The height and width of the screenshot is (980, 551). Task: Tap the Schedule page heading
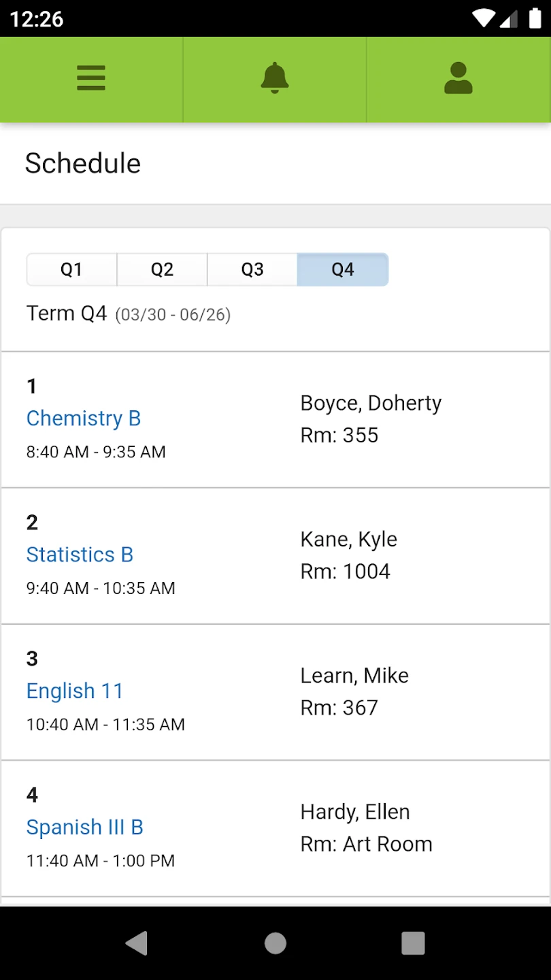pyautogui.click(x=83, y=163)
